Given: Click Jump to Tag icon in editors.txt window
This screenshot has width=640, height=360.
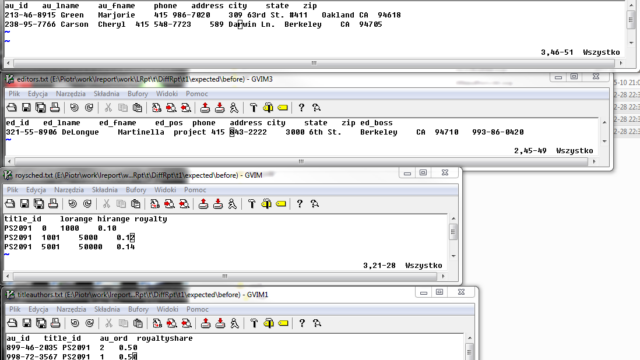Looking at the screenshot, I should [x=283, y=108].
